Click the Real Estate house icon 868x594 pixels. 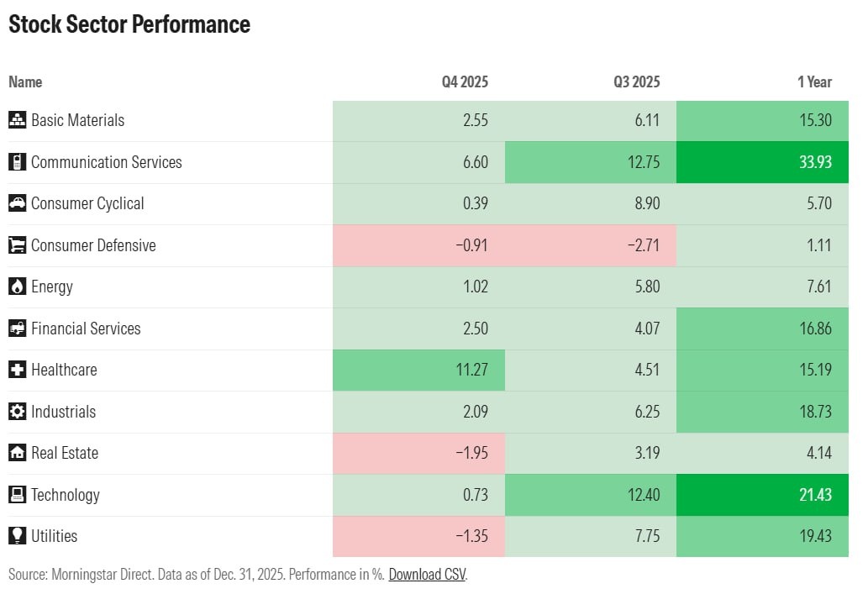(17, 453)
